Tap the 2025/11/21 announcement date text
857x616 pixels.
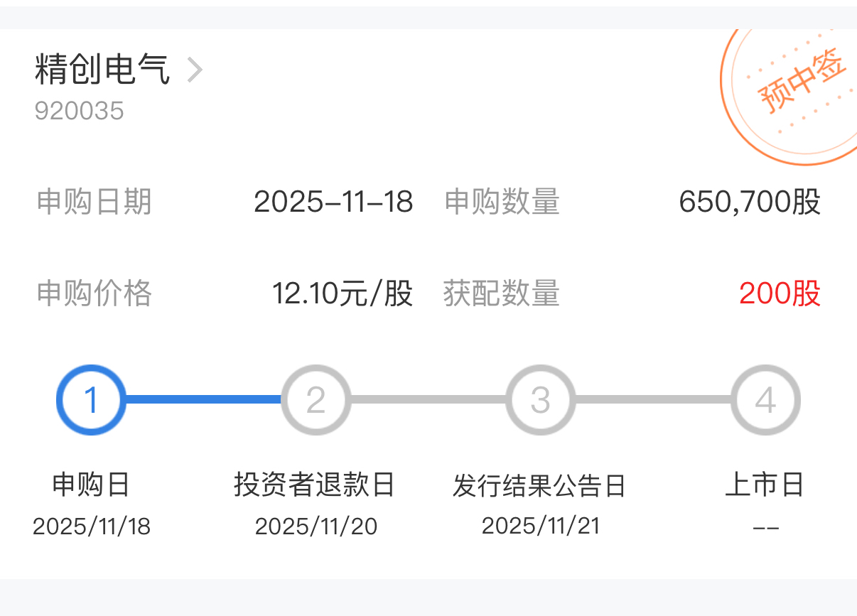pyautogui.click(x=540, y=526)
